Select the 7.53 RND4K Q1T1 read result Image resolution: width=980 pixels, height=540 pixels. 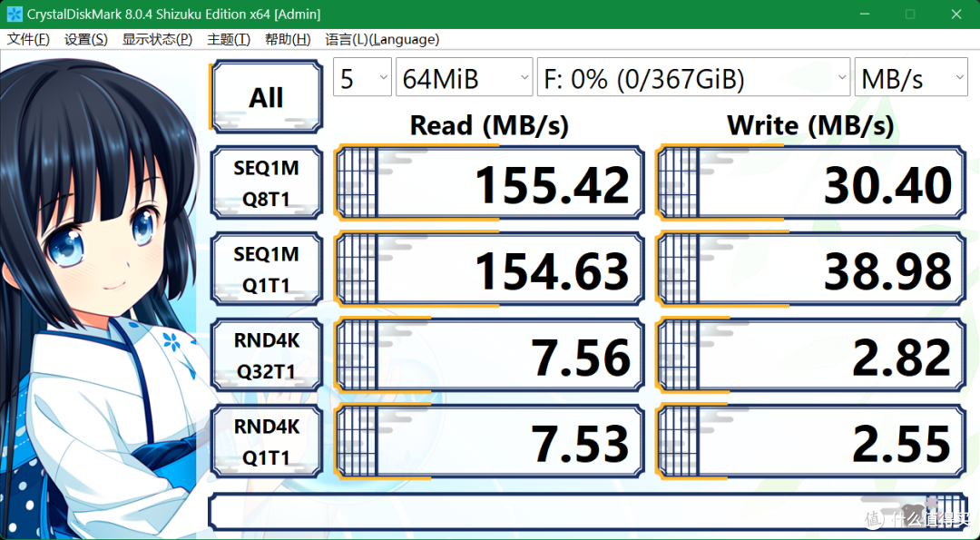pos(489,441)
